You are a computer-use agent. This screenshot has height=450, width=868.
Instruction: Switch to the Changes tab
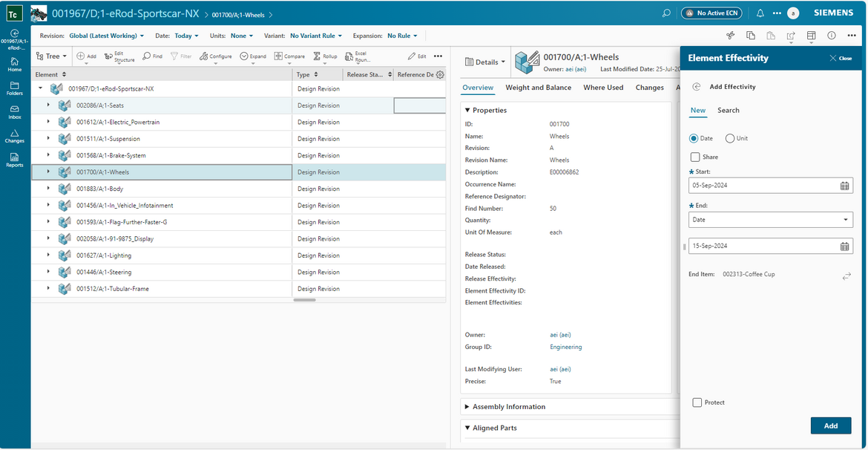tap(649, 87)
